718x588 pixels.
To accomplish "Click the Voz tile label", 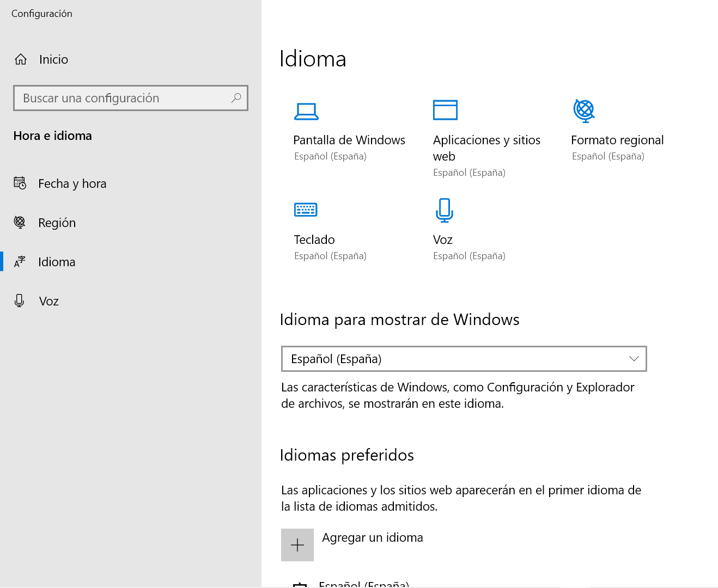I will 443,240.
